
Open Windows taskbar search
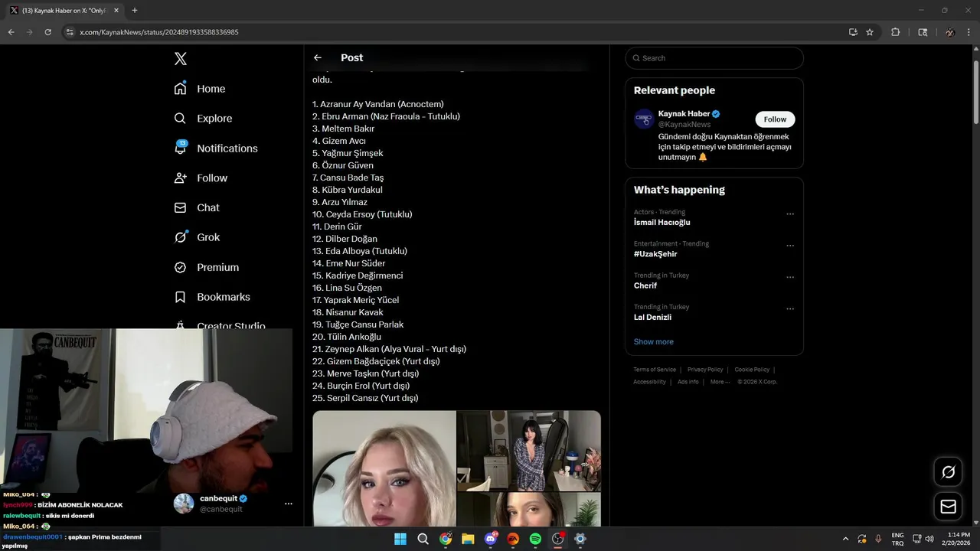pos(423,539)
